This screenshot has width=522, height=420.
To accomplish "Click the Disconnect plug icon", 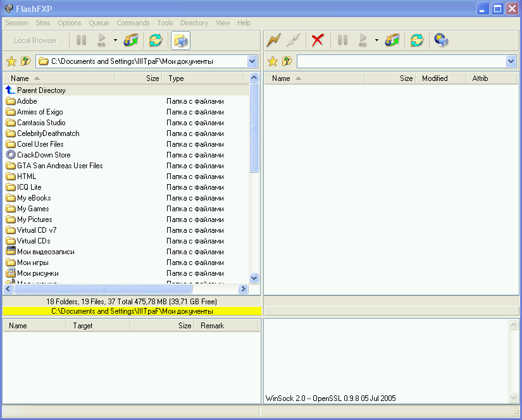I will [x=294, y=40].
